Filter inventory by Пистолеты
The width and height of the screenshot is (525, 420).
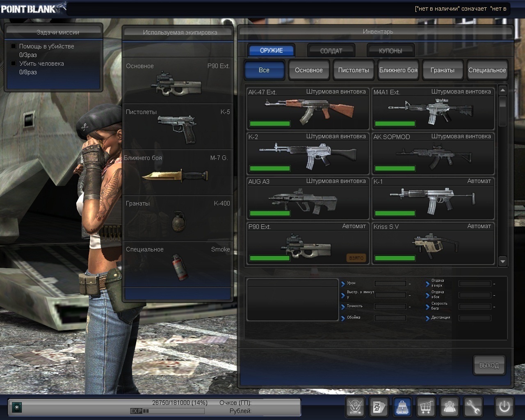(353, 70)
